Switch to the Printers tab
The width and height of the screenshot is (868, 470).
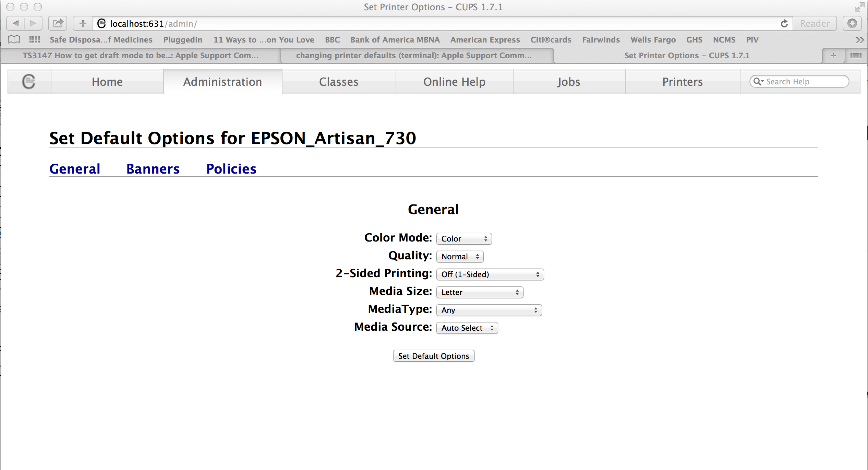[x=682, y=82]
